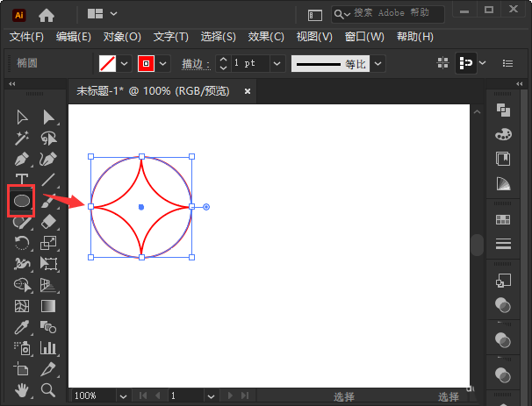532x406 pixels.
Task: Click the 描边 stroke label link
Action: 193,63
